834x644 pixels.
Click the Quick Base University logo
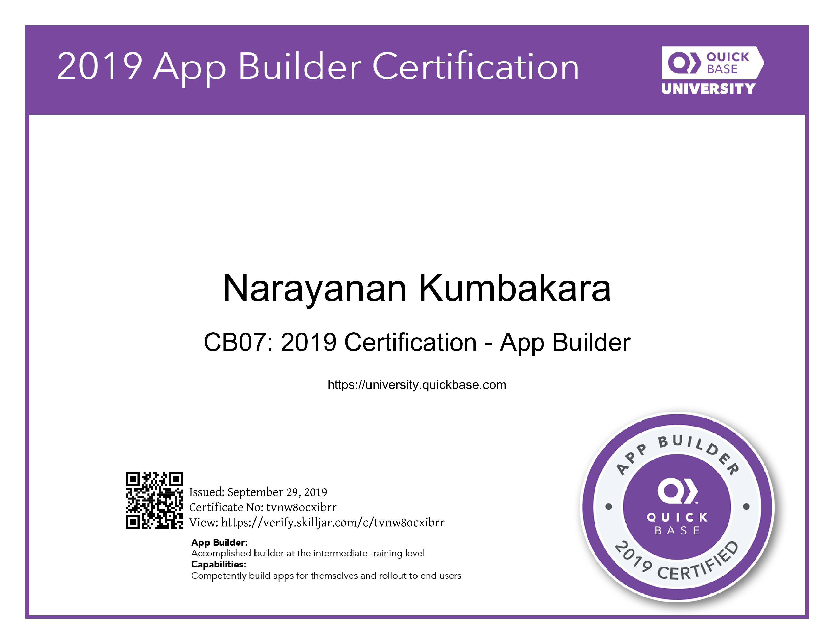[713, 70]
